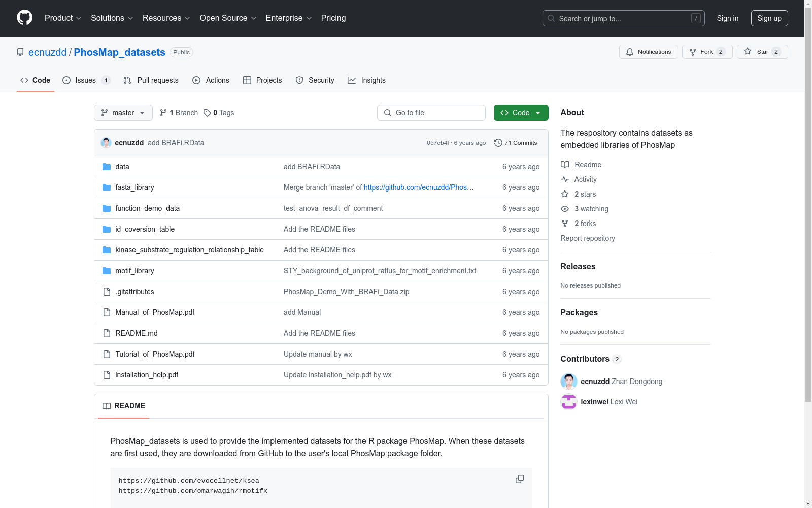Click ecnuzdd avatar in latest commit
Image resolution: width=812 pixels, height=508 pixels.
click(x=106, y=143)
